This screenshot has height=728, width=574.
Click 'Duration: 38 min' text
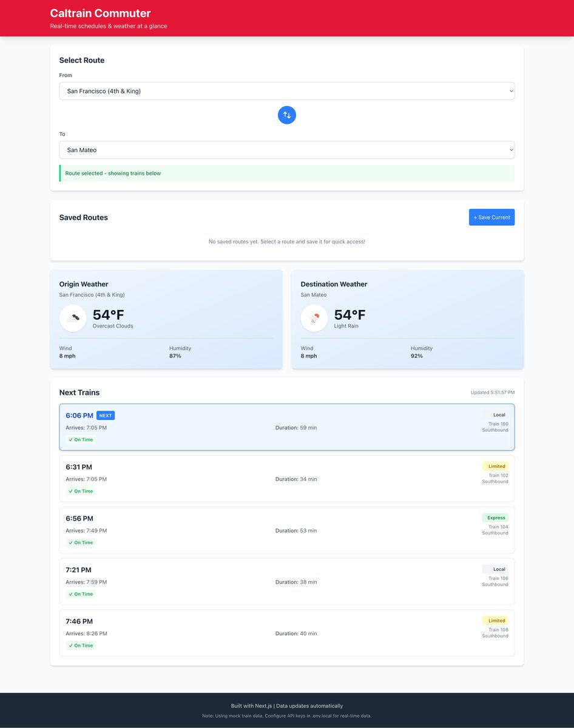(x=296, y=582)
